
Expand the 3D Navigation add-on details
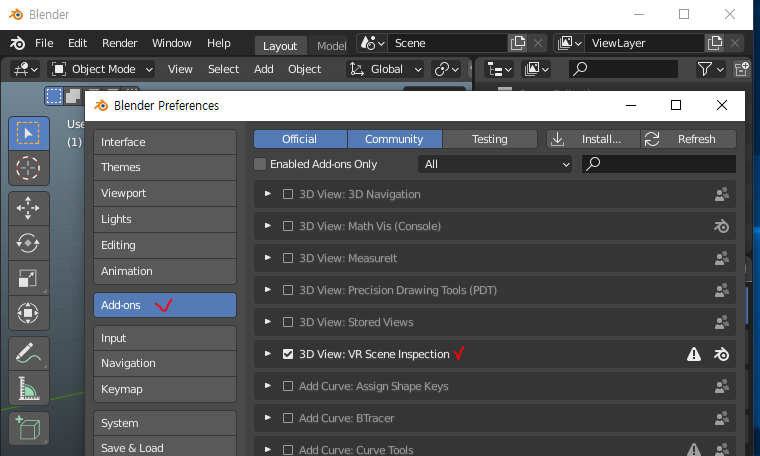pos(268,194)
